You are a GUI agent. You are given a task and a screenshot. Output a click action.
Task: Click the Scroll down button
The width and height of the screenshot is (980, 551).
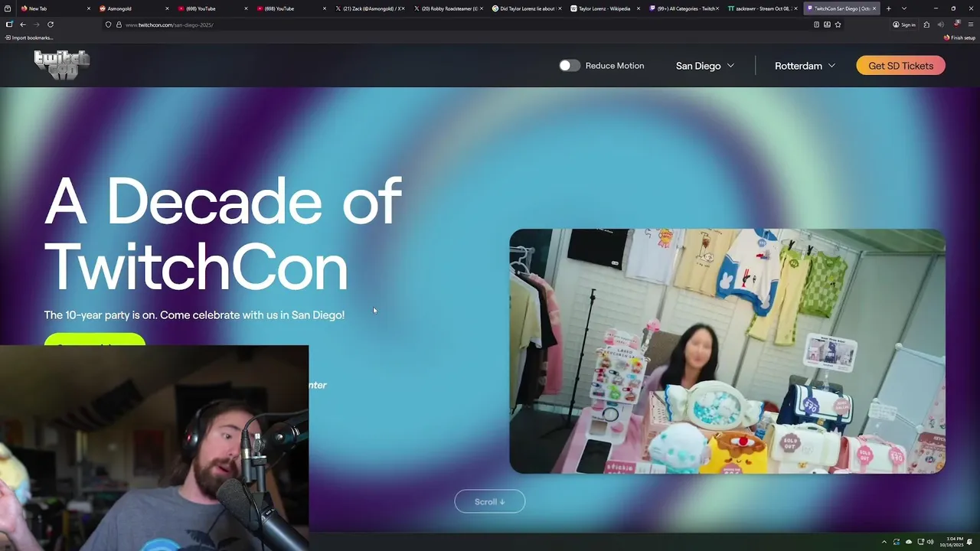pyautogui.click(x=489, y=501)
